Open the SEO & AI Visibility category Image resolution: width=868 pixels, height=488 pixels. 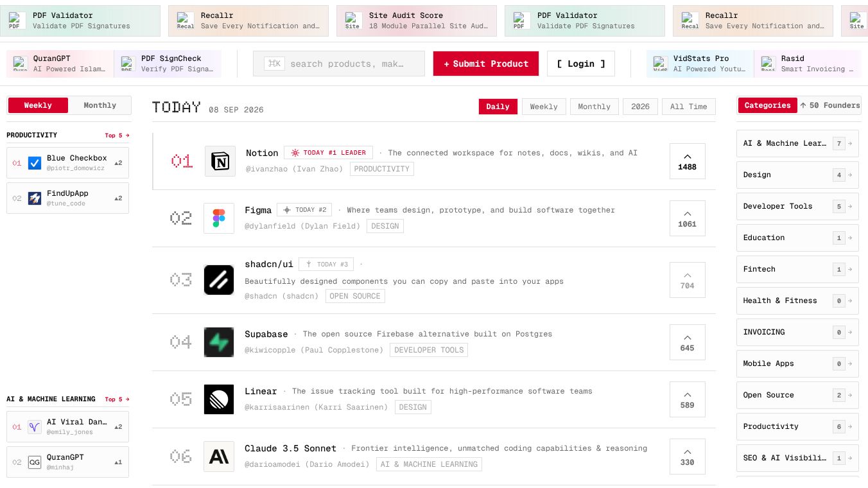797,458
